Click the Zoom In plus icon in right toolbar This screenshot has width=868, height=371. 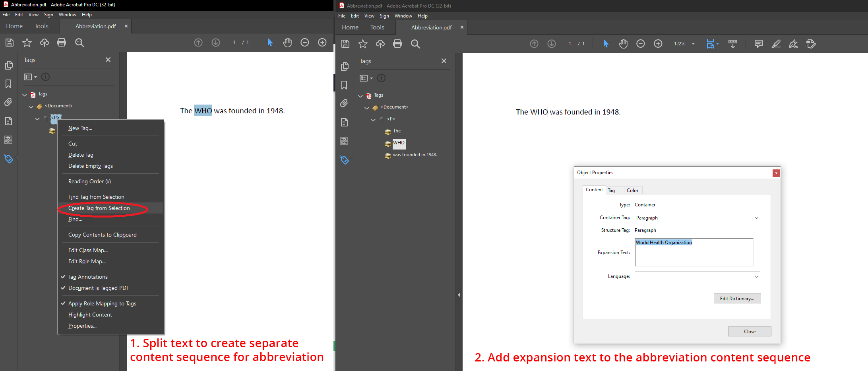coord(658,44)
